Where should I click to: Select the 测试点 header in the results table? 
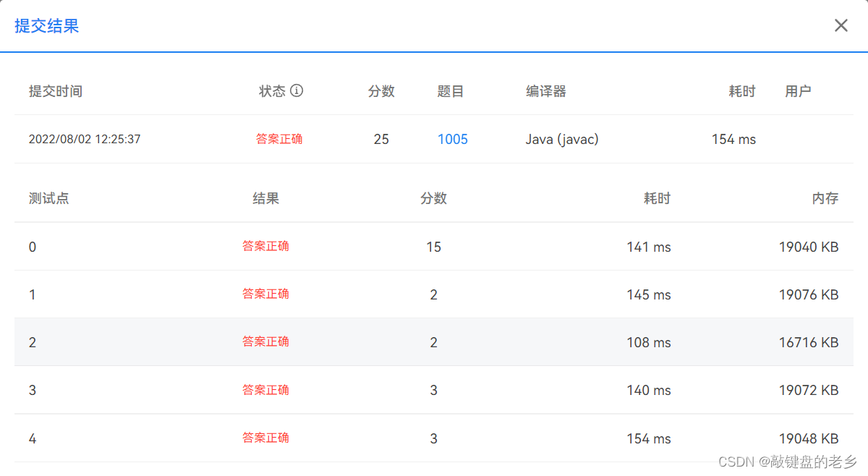[48, 198]
